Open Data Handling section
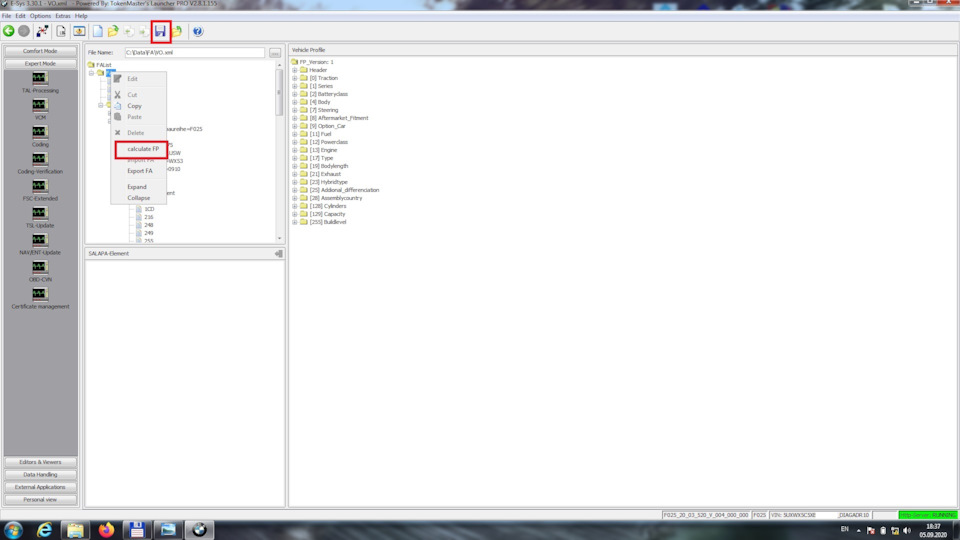 [40, 474]
